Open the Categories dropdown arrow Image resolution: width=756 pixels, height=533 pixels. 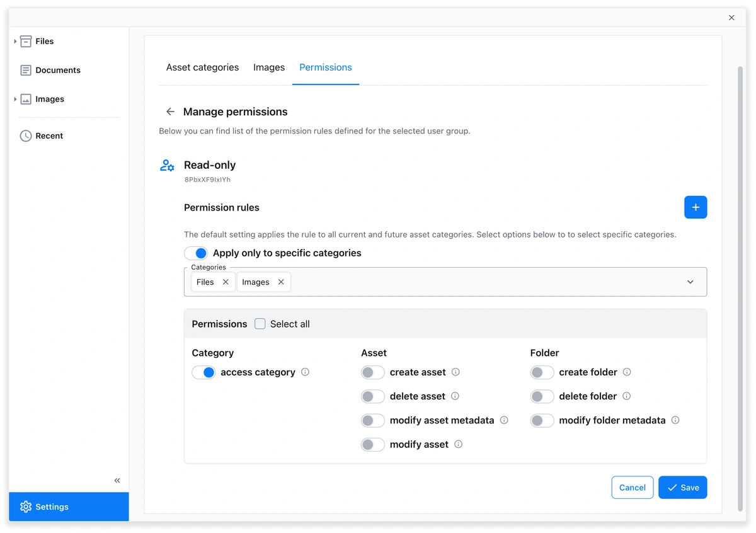(x=690, y=282)
